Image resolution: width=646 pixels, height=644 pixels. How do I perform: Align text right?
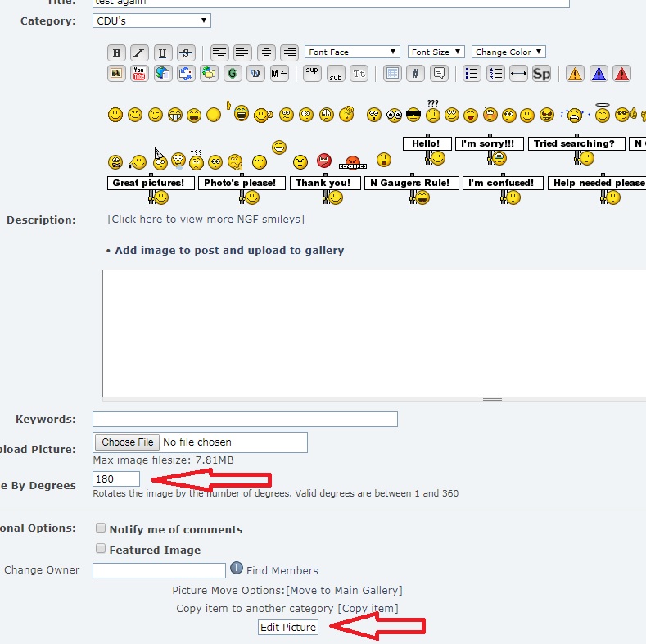[289, 52]
